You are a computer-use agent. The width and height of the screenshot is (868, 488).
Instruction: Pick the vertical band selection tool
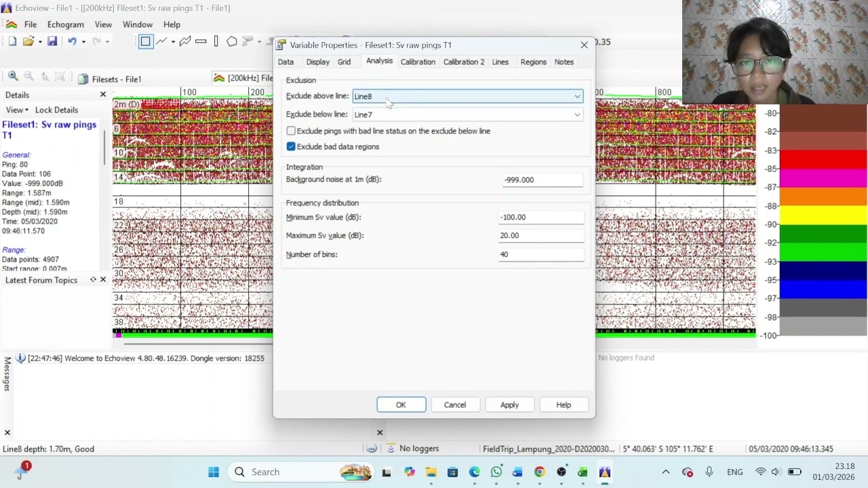pyautogui.click(x=216, y=41)
